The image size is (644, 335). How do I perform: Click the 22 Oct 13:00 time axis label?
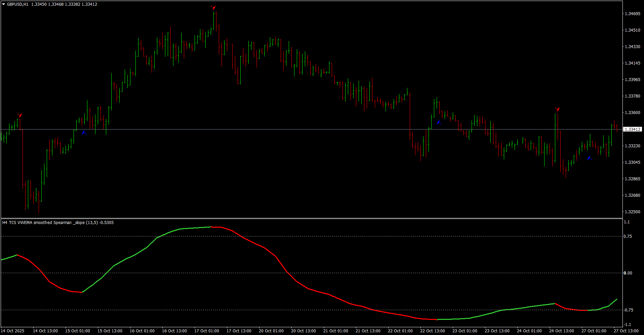click(433, 331)
